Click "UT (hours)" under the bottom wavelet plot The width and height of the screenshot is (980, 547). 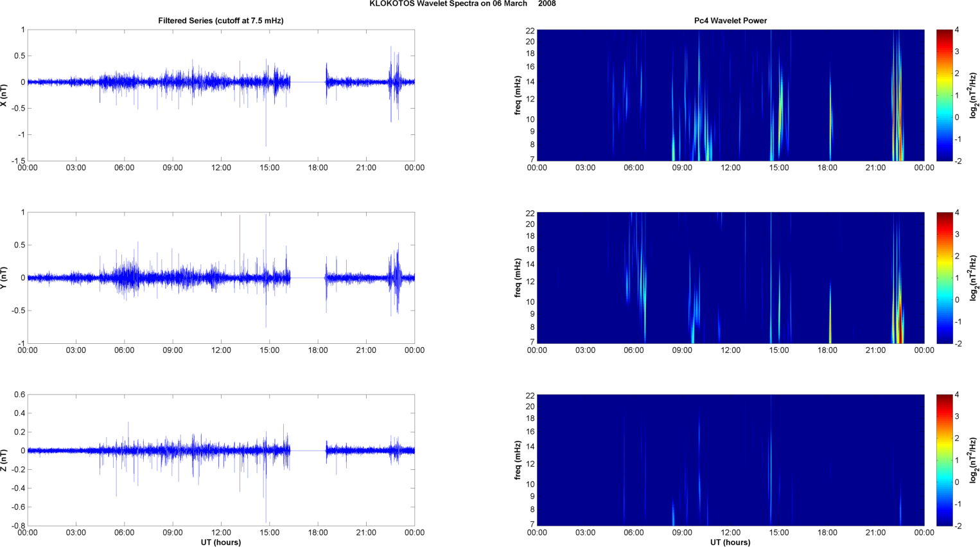(x=730, y=543)
